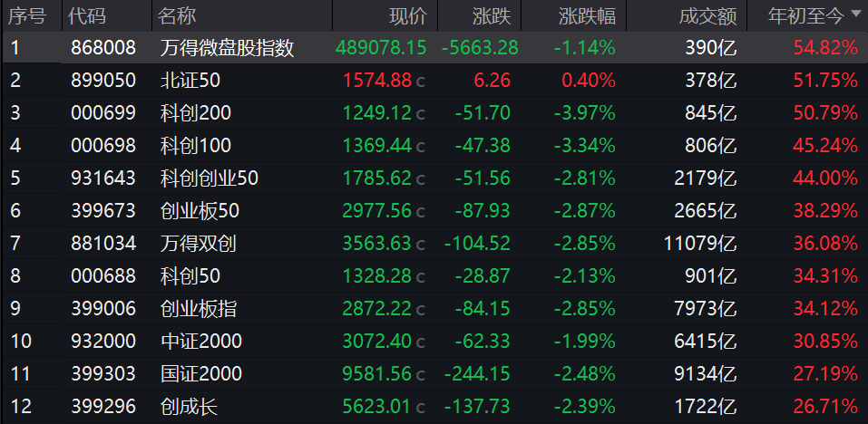
Task: Select the 万得微盘股指数 row name
Action: (x=227, y=48)
